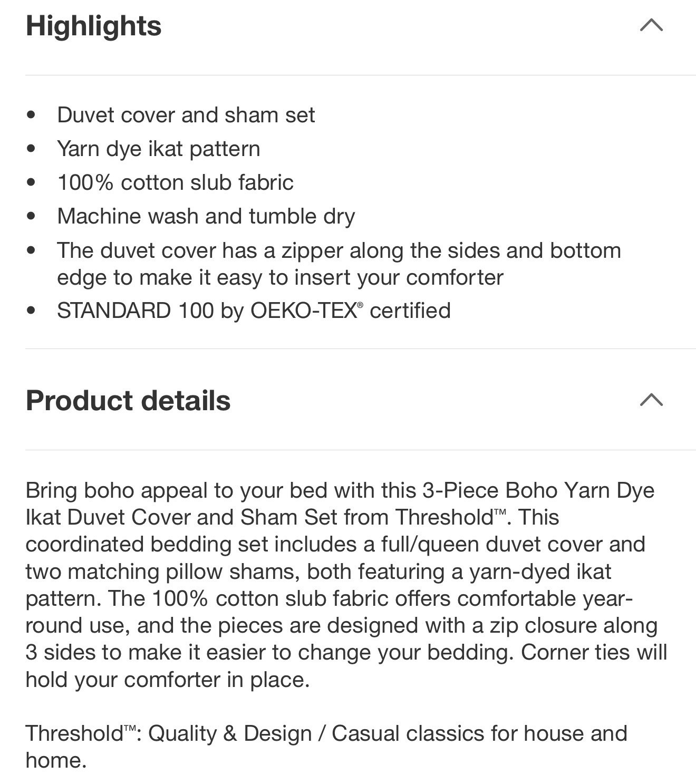Image resolution: width=696 pixels, height=784 pixels.
Task: Select the Highlights section heading
Action: (93, 25)
